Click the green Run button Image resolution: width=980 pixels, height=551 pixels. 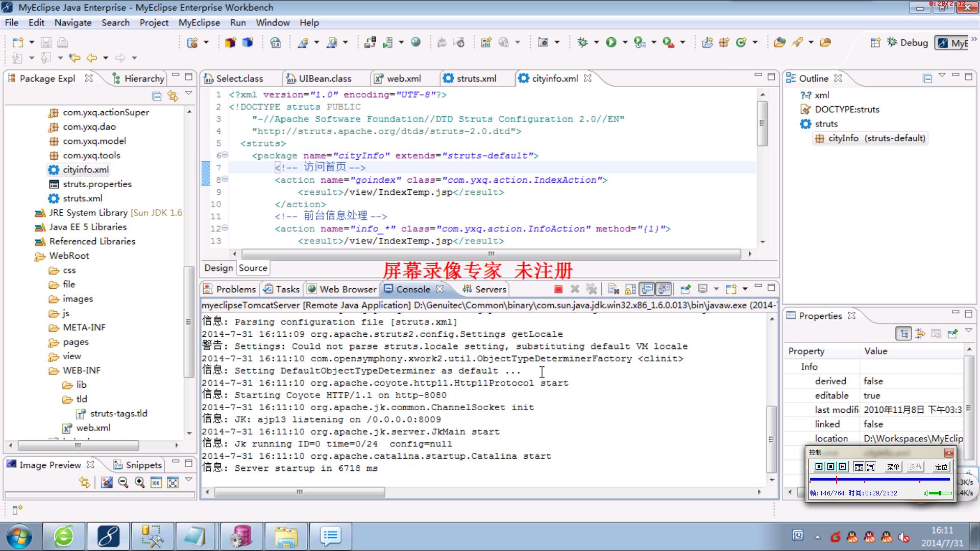(x=611, y=42)
